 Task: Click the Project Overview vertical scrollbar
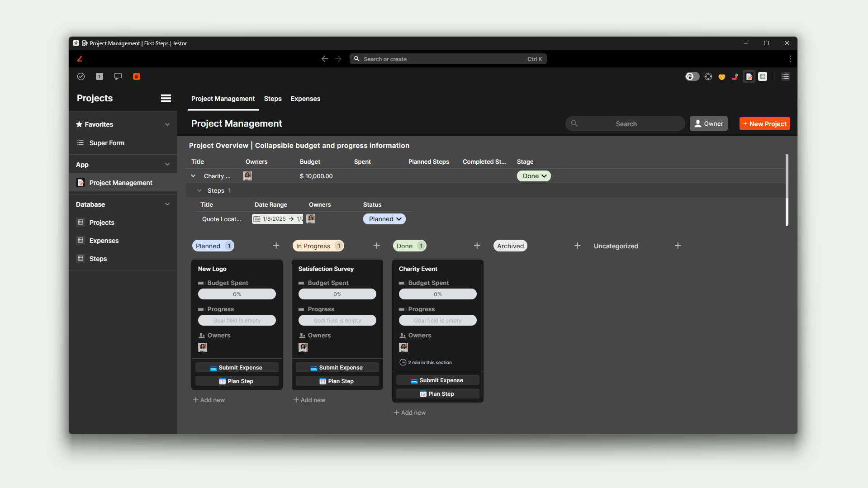coord(787,190)
